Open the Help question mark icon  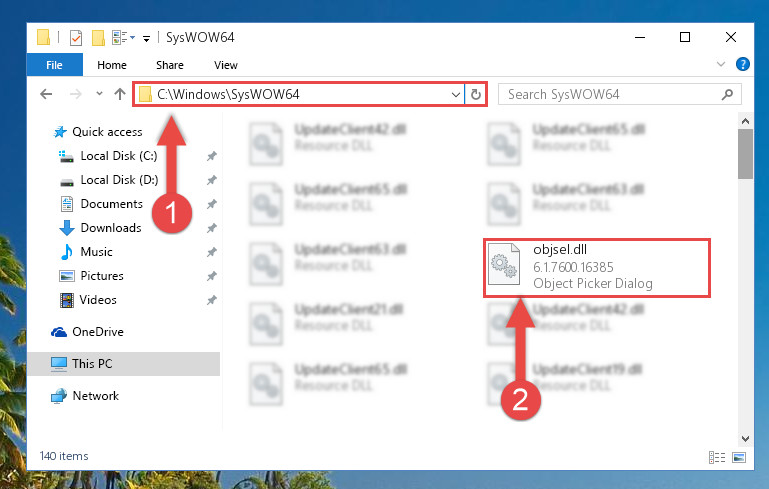pos(743,64)
